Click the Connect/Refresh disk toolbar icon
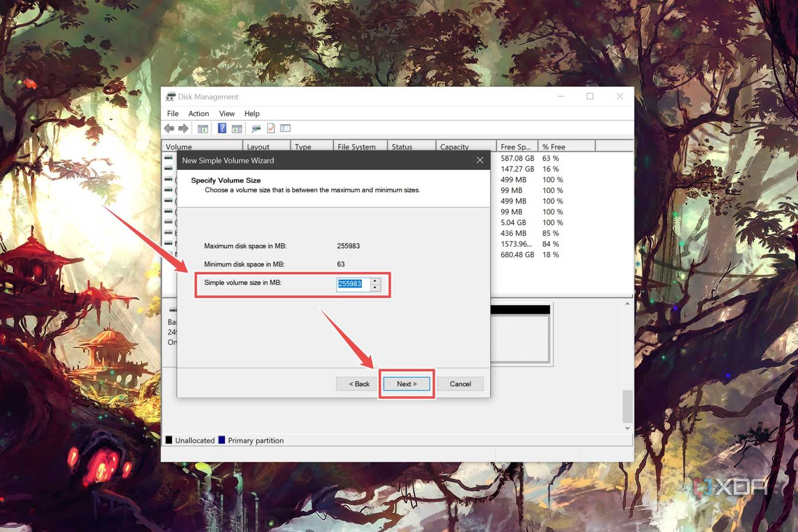The image size is (798, 532). point(256,128)
